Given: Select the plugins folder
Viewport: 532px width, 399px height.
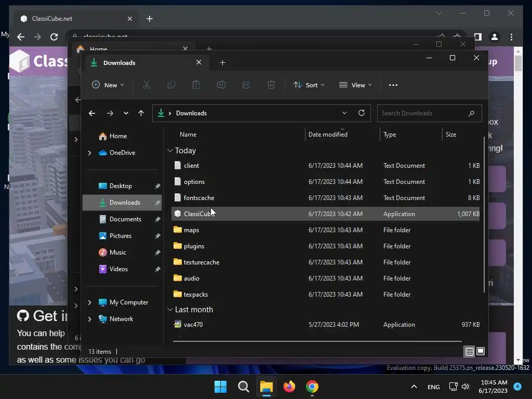Looking at the screenshot, I should click(326, 246).
